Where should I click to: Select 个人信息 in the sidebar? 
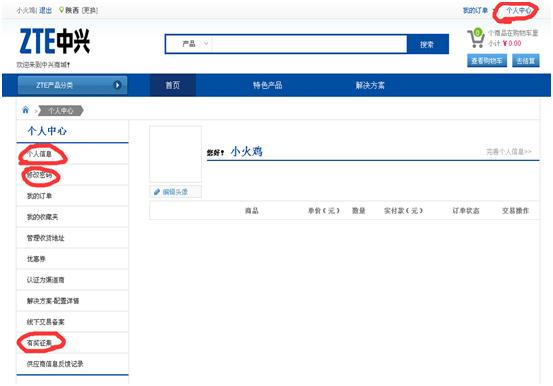pos(40,154)
